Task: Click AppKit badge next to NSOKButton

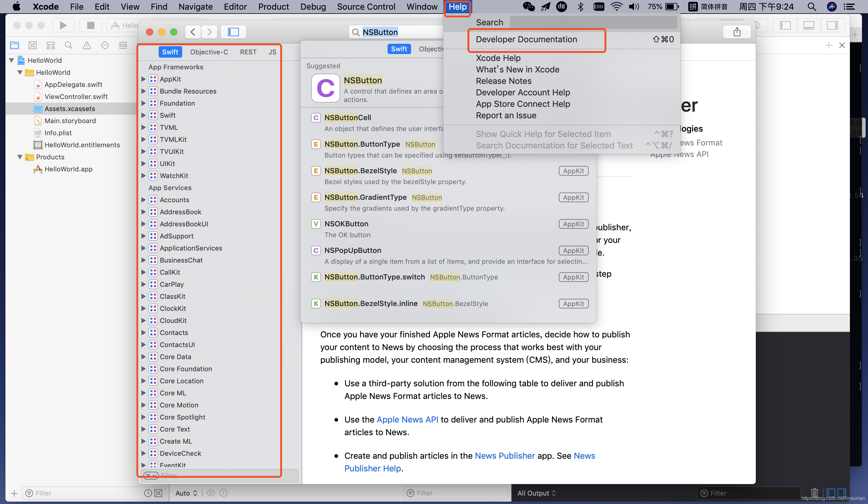Action: pyautogui.click(x=573, y=224)
